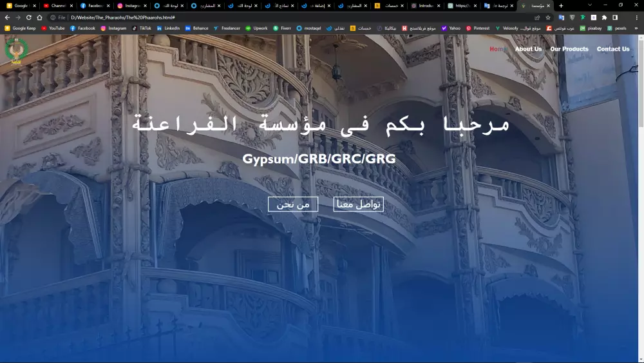Open the Facebook bookmark
Image resolution: width=644 pixels, height=363 pixels.
tap(82, 28)
